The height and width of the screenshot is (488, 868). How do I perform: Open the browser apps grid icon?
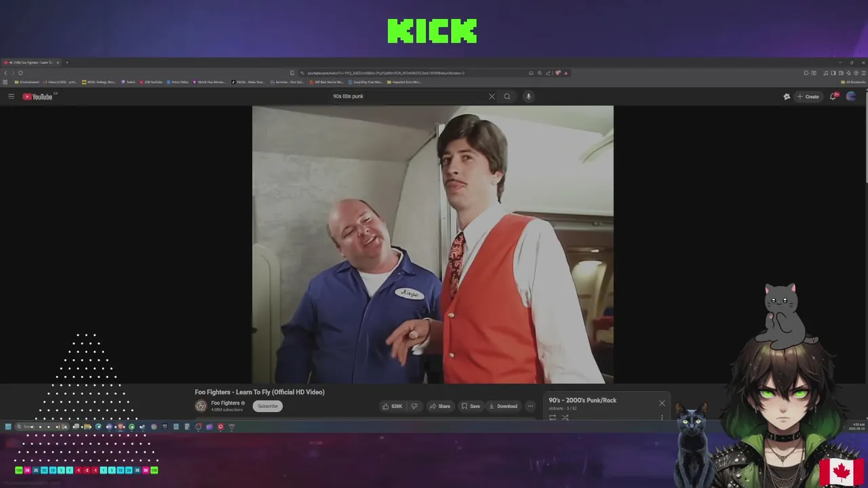pyautogui.click(x=5, y=82)
